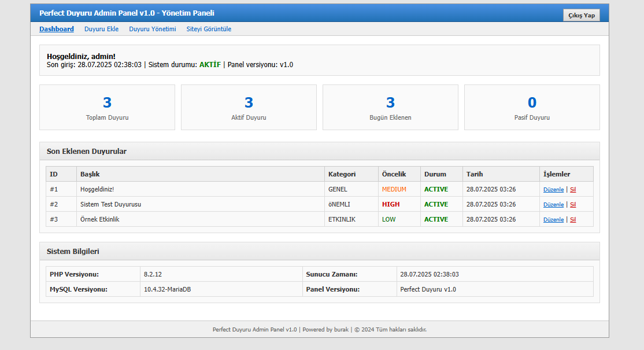Click the Son Eklenen Duyurular heading
Viewport: 644px width, 350px height.
pyautogui.click(x=87, y=152)
